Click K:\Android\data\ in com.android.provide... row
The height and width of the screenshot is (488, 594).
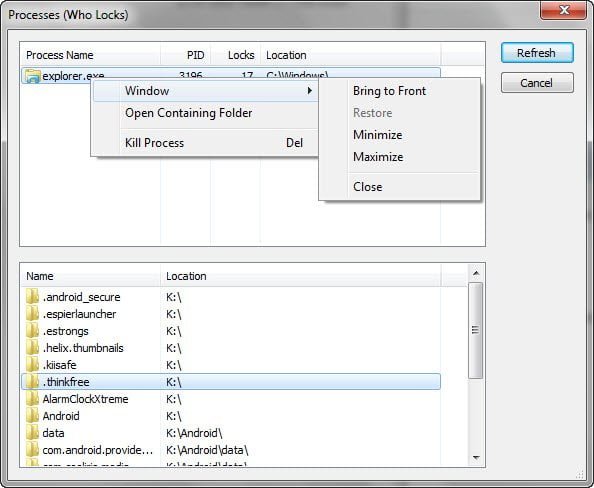pyautogui.click(x=207, y=450)
